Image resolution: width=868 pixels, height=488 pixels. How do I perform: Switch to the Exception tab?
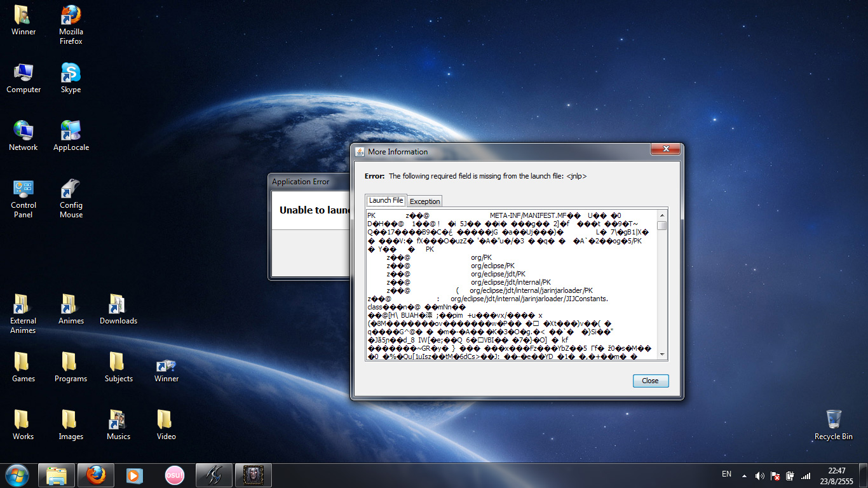click(424, 201)
